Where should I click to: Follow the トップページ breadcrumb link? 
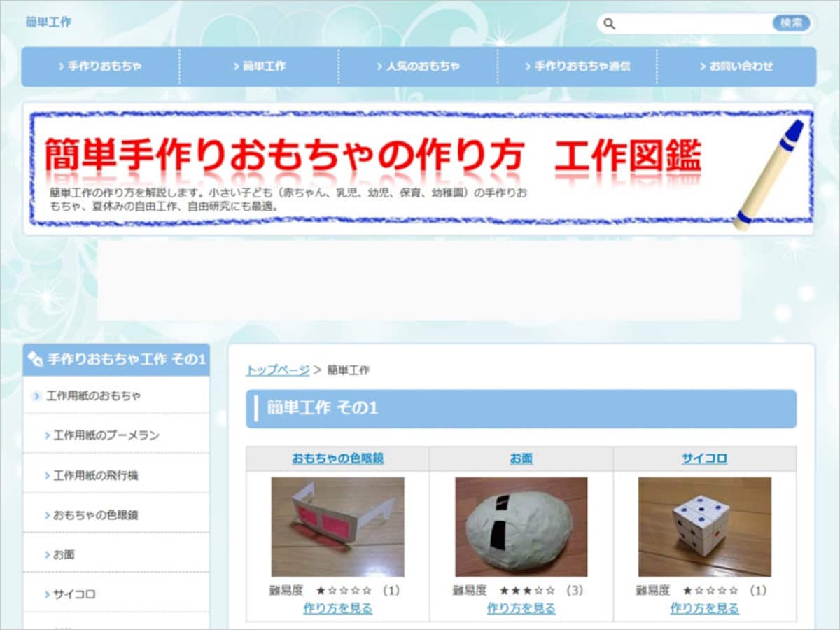coord(278,370)
